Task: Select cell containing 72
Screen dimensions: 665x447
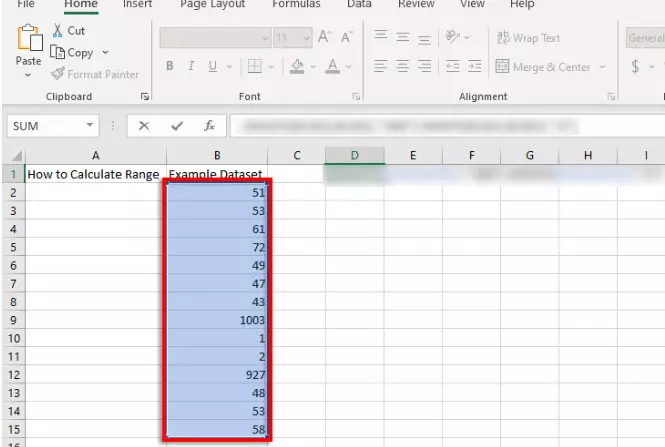Action: pyautogui.click(x=217, y=247)
